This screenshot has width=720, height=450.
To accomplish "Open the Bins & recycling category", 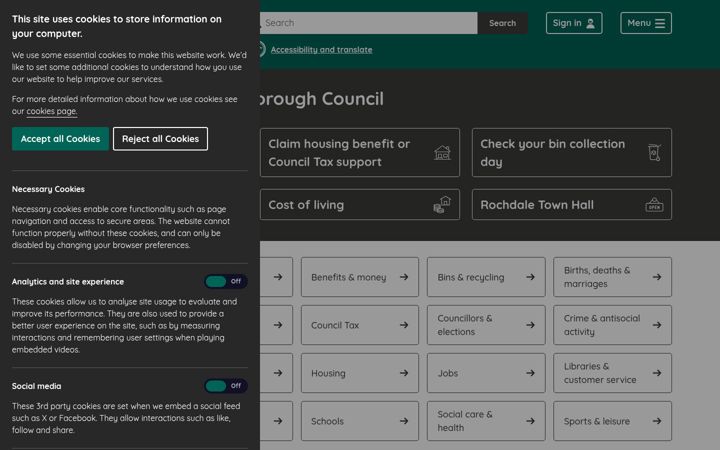I will coord(486,277).
